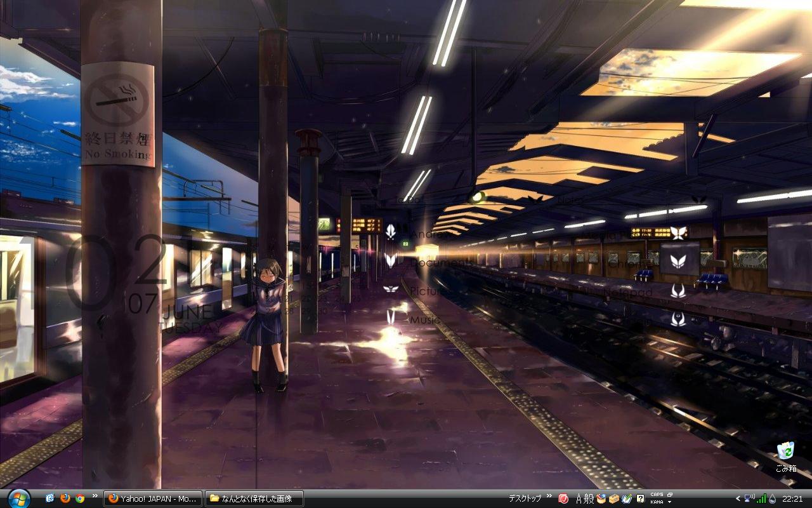Toggle KANA lock in the language bar
Screen dimensions: 812x508
tap(657, 502)
